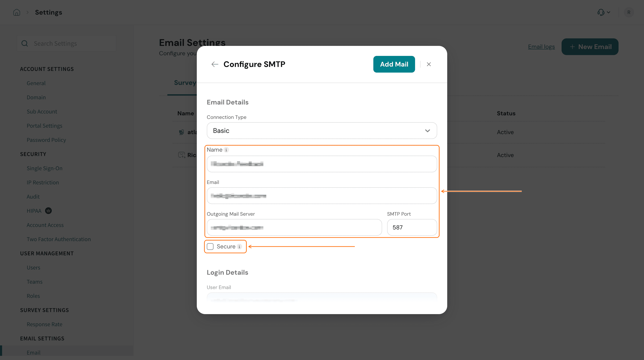Open Account Access settings

tap(45, 225)
